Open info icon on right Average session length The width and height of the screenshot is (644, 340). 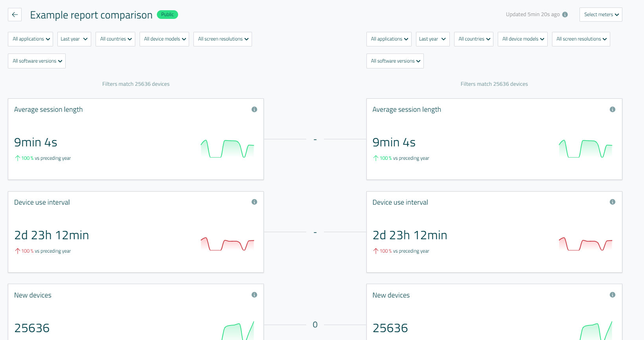coord(613,109)
